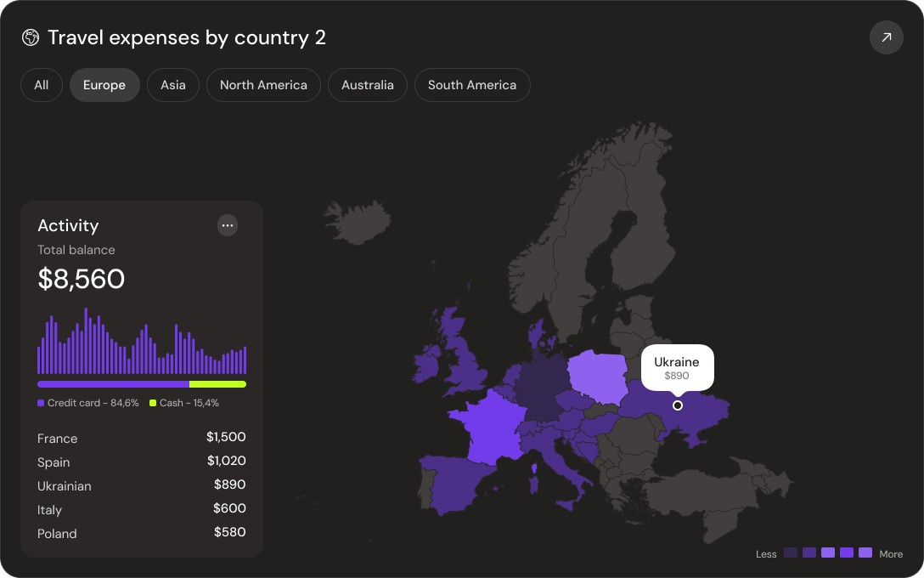Click the Spain row in Activity list

pos(142,462)
